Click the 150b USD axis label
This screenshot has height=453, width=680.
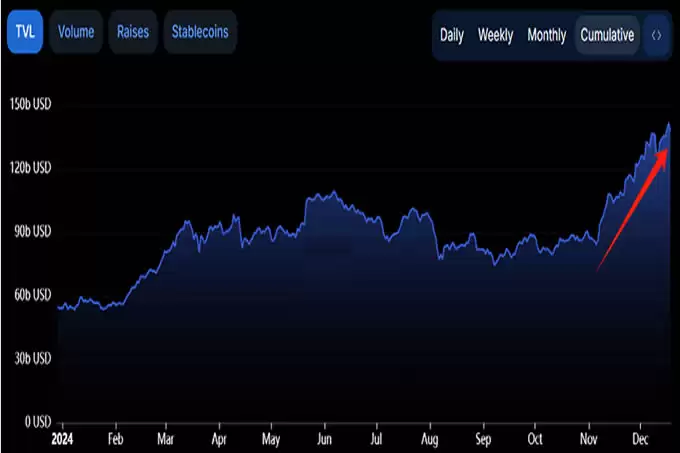click(x=30, y=104)
